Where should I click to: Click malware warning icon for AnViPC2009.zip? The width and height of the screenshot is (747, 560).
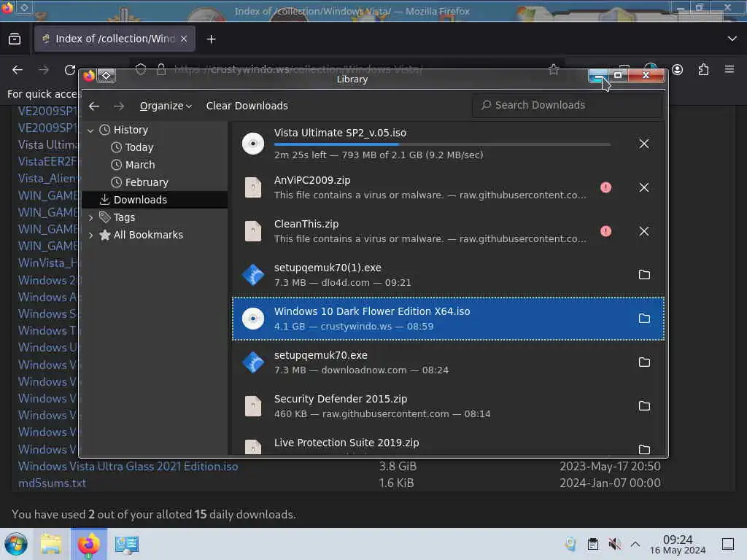[605, 187]
